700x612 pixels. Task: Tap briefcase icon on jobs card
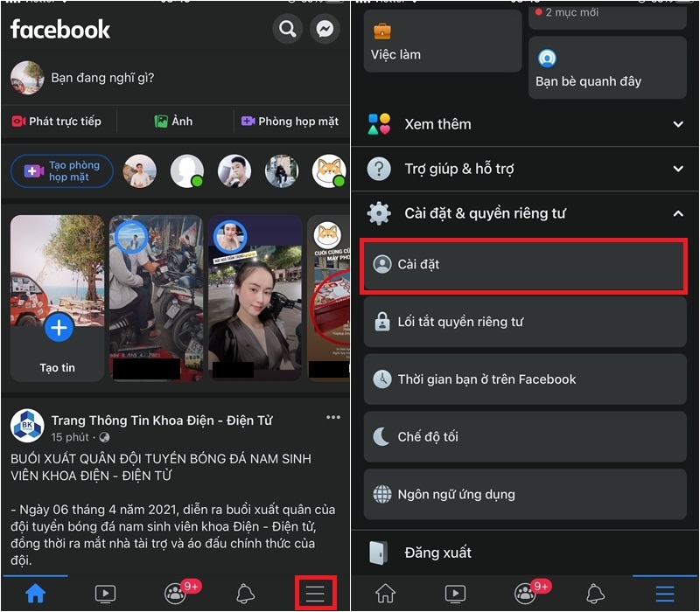(x=382, y=31)
